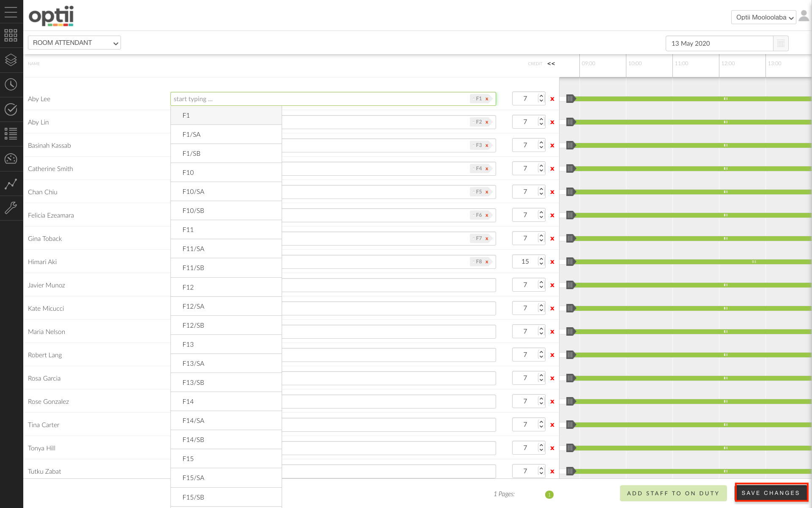Remove the F7 tag from Gina Toback
This screenshot has height=508, width=812.
(x=487, y=239)
